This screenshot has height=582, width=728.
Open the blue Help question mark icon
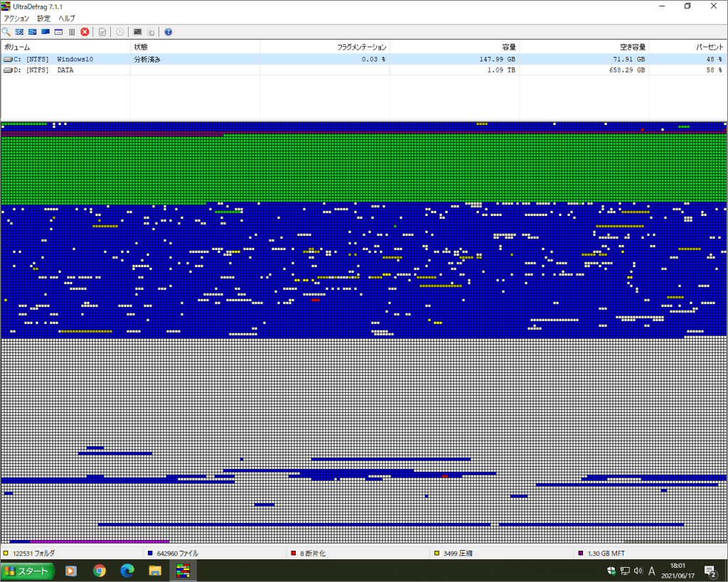tap(168, 32)
